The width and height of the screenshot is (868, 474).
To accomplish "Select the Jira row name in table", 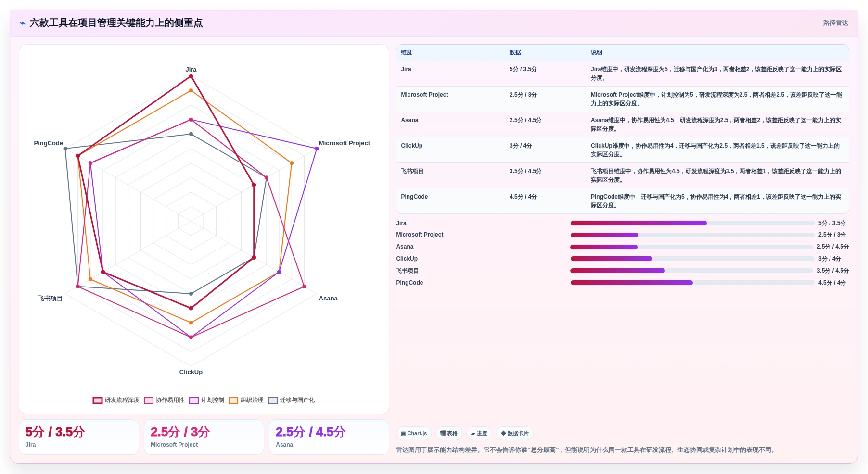I will (406, 69).
